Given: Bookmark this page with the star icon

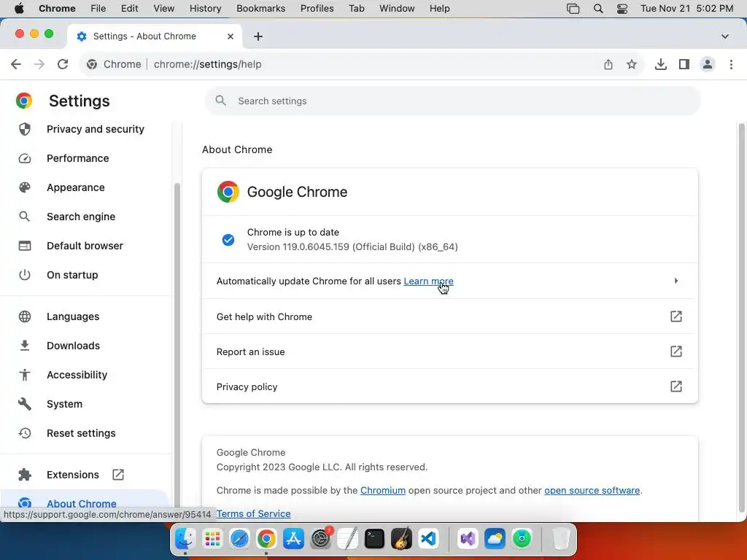Looking at the screenshot, I should click(x=632, y=64).
